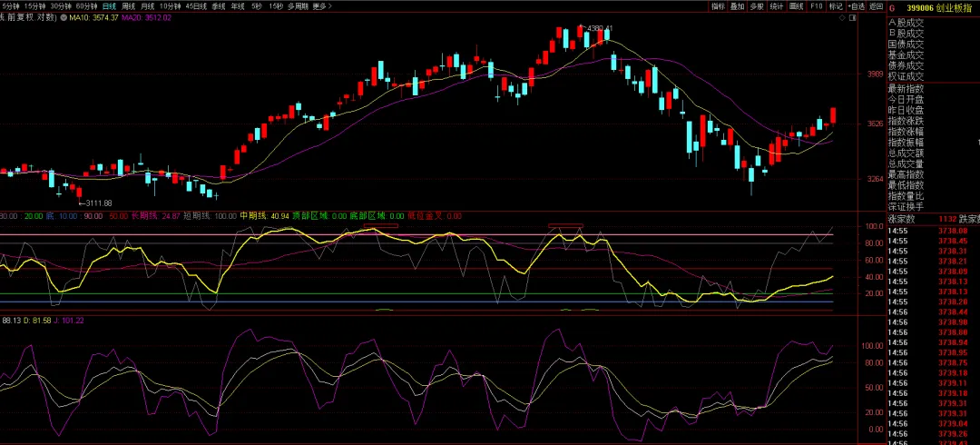Open the 指标 indicator button

point(718,6)
